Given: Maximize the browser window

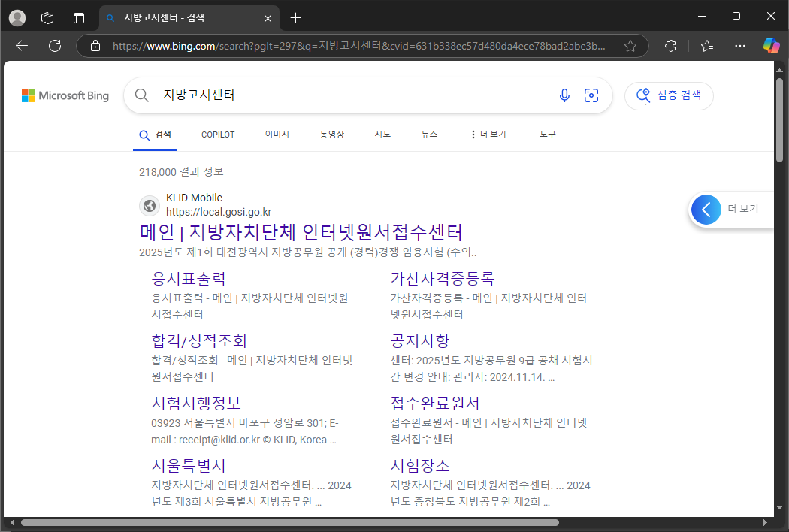Looking at the screenshot, I should coord(736,16).
